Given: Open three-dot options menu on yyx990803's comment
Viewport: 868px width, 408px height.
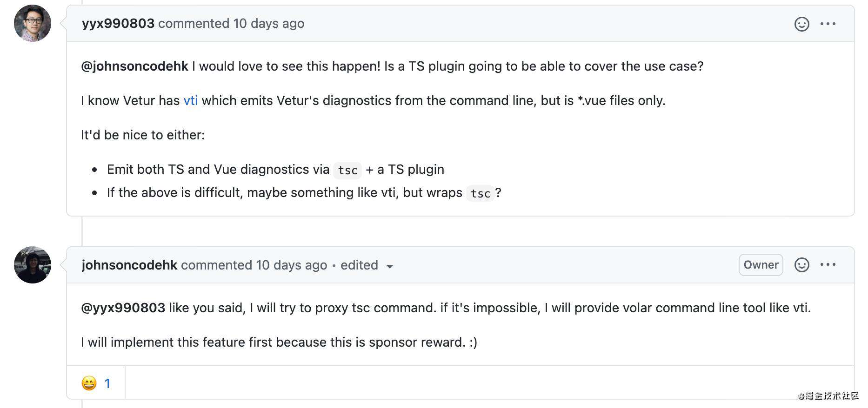Looking at the screenshot, I should [x=828, y=24].
